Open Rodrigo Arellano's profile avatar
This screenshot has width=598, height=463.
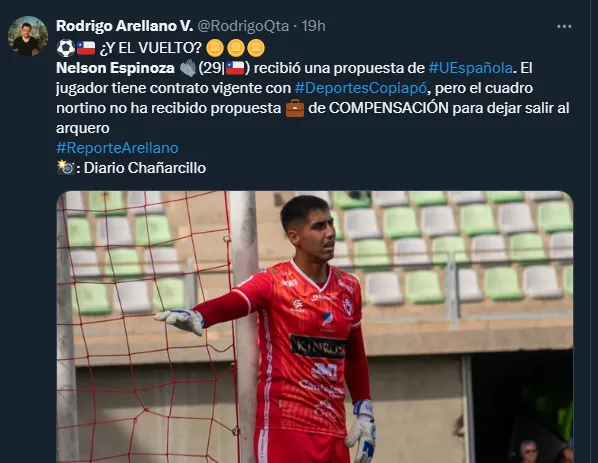[27, 36]
